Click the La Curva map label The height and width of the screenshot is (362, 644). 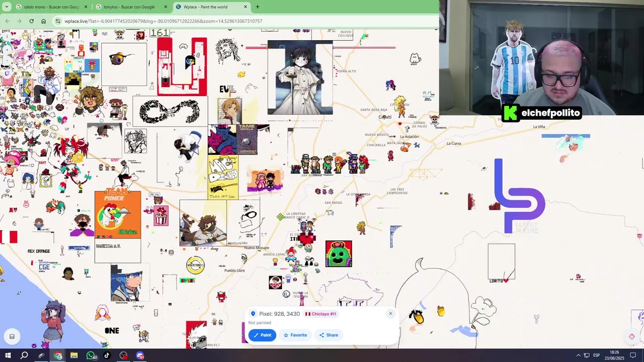454,143
